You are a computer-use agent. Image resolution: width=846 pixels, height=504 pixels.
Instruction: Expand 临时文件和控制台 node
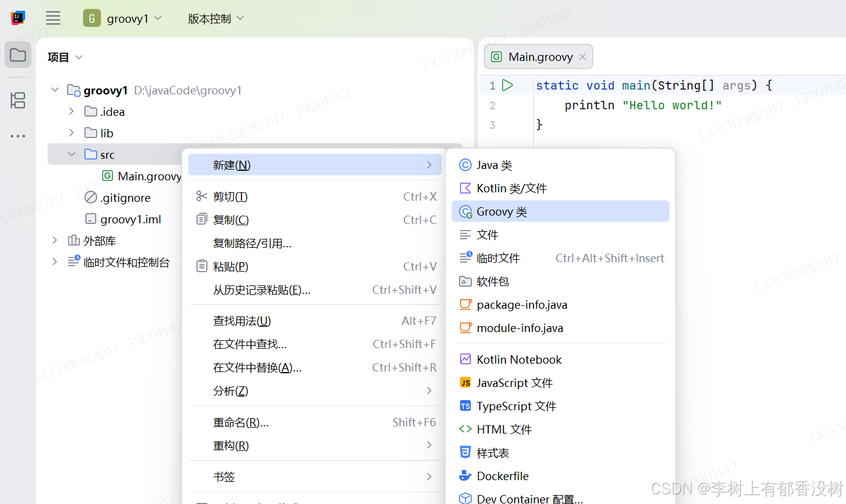pyautogui.click(x=55, y=262)
